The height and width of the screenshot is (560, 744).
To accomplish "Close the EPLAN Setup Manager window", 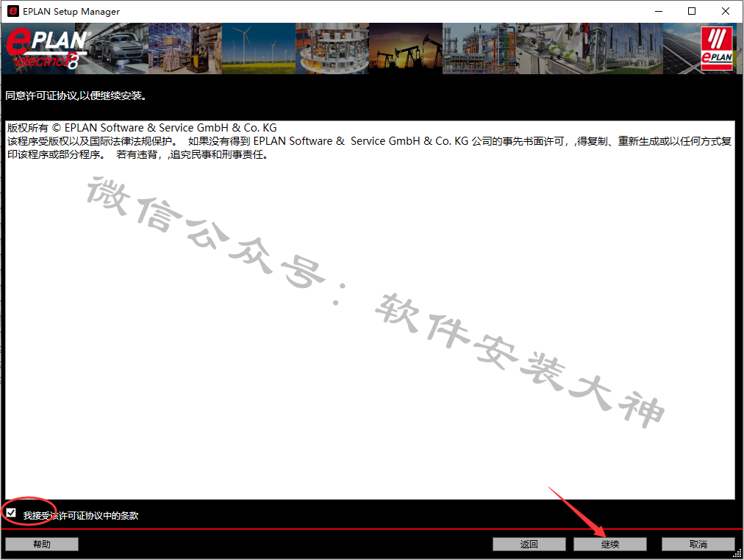I will point(726,11).
